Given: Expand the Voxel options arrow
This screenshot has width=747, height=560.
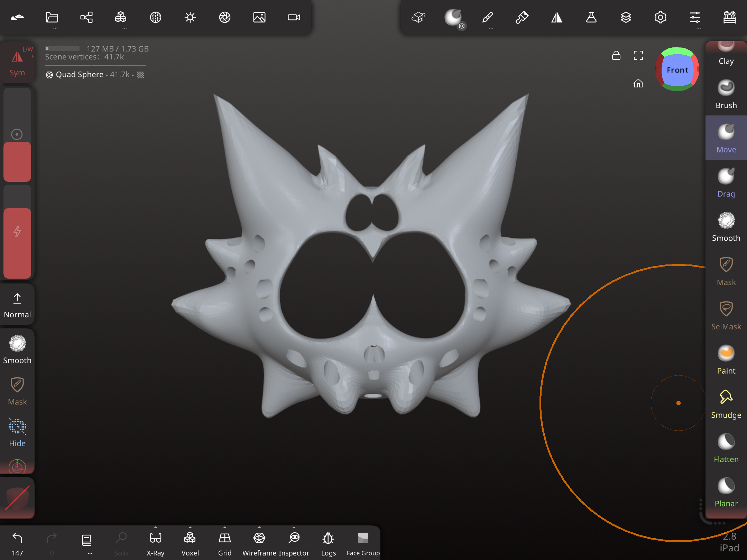Looking at the screenshot, I should 190,527.
